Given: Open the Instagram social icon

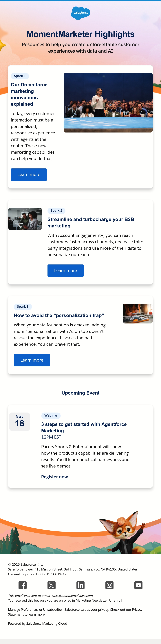Looking at the screenshot, I should (109, 585).
